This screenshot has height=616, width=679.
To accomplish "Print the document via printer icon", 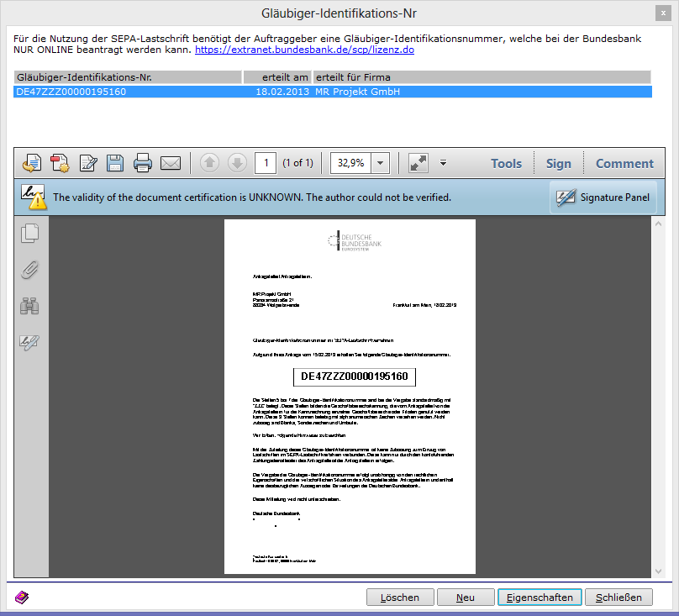I will [143, 163].
